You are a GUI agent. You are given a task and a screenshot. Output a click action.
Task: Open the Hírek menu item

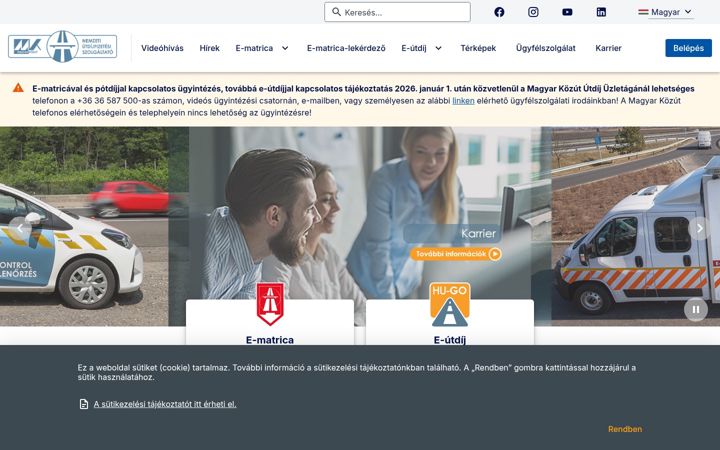click(209, 48)
